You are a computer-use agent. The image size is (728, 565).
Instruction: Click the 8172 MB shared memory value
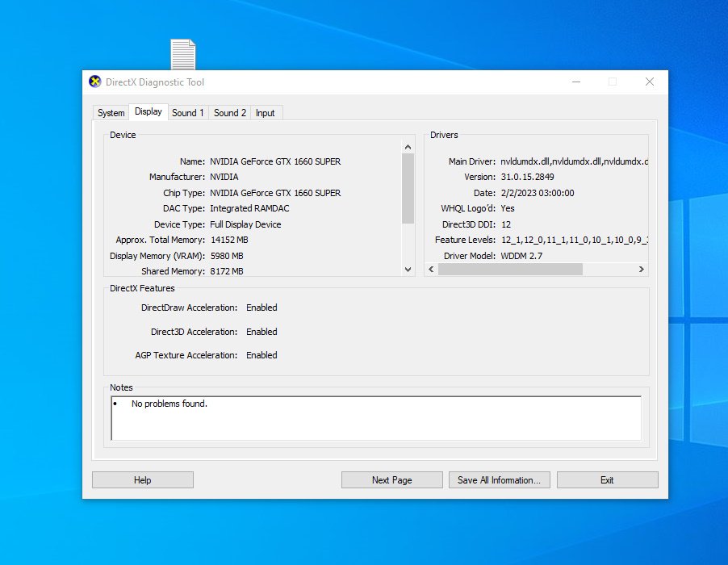[x=227, y=271]
